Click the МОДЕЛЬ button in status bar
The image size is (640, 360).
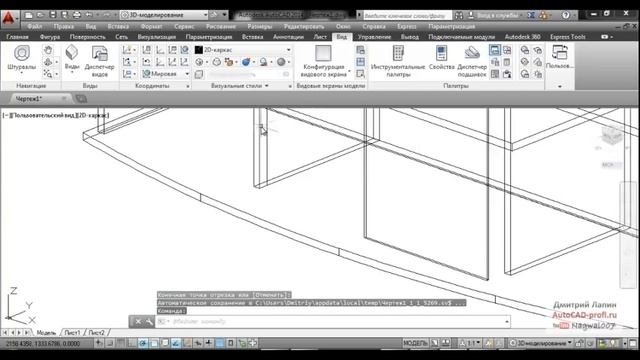click(415, 343)
